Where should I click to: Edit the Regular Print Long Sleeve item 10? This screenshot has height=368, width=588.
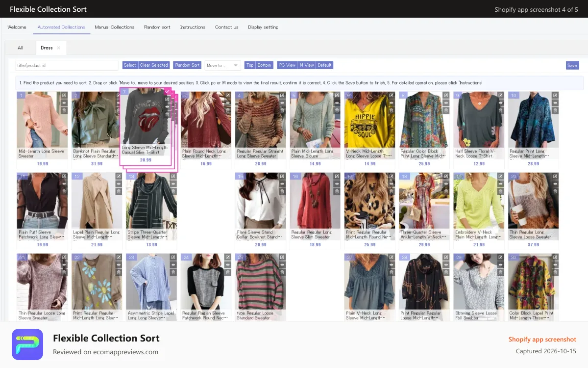(555, 95)
